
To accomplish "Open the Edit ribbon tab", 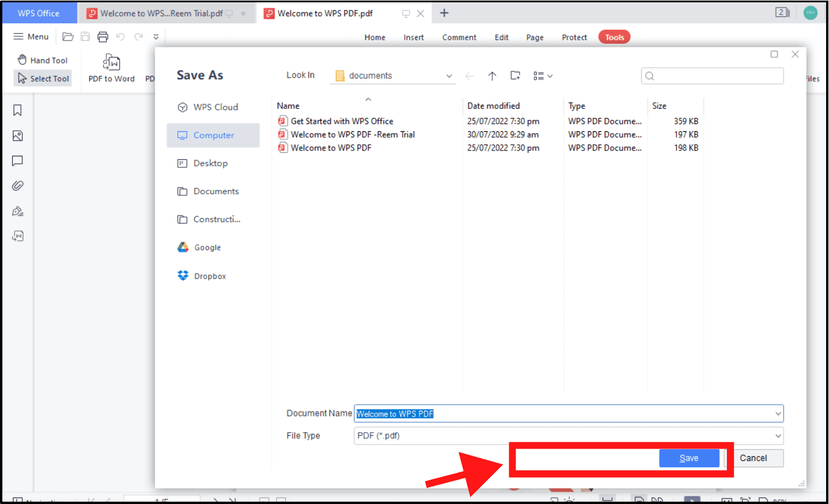I will (x=502, y=37).
